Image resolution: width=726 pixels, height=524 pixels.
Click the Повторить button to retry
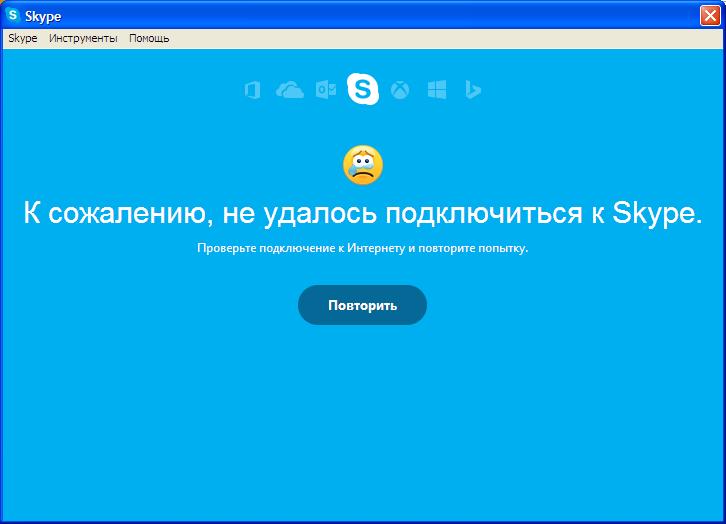pyautogui.click(x=362, y=305)
